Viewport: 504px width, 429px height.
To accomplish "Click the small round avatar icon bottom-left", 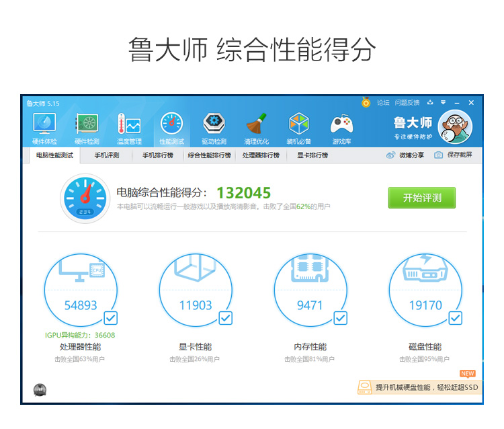I will pos(40,390).
